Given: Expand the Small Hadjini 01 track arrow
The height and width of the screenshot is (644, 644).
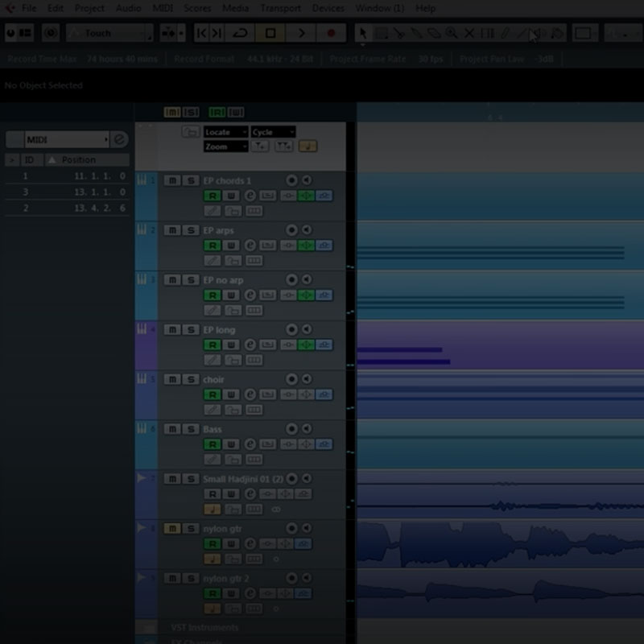Looking at the screenshot, I should click(142, 477).
